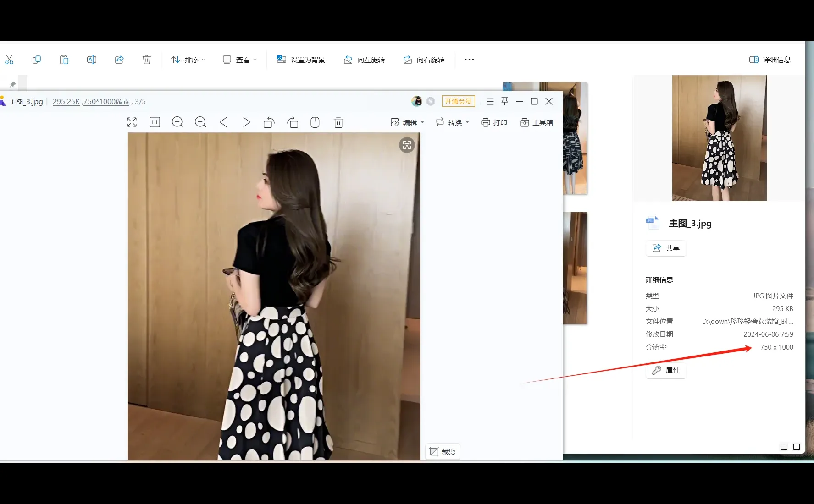Click the '2024-06-06 7:59' modified date
The height and width of the screenshot is (504, 814).
click(768, 334)
